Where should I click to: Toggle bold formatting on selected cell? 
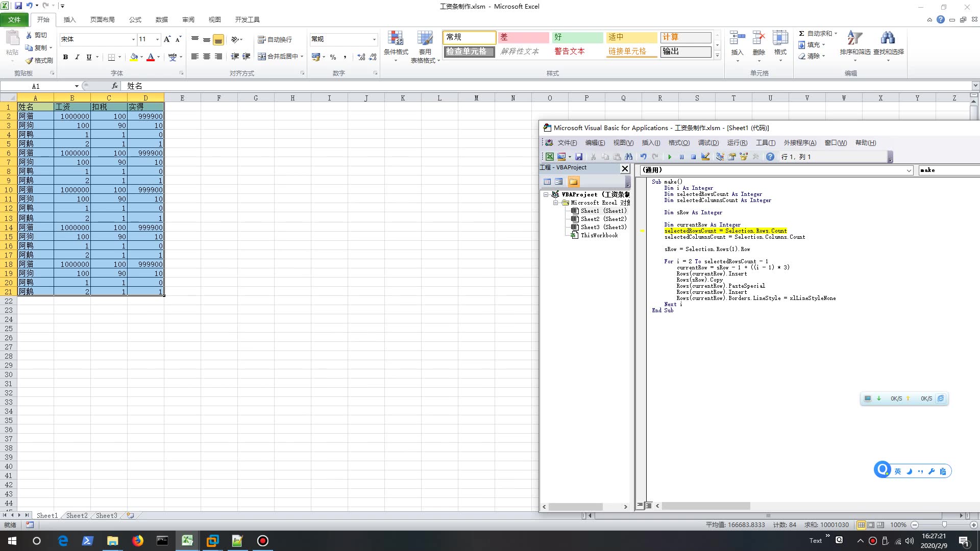tap(65, 57)
